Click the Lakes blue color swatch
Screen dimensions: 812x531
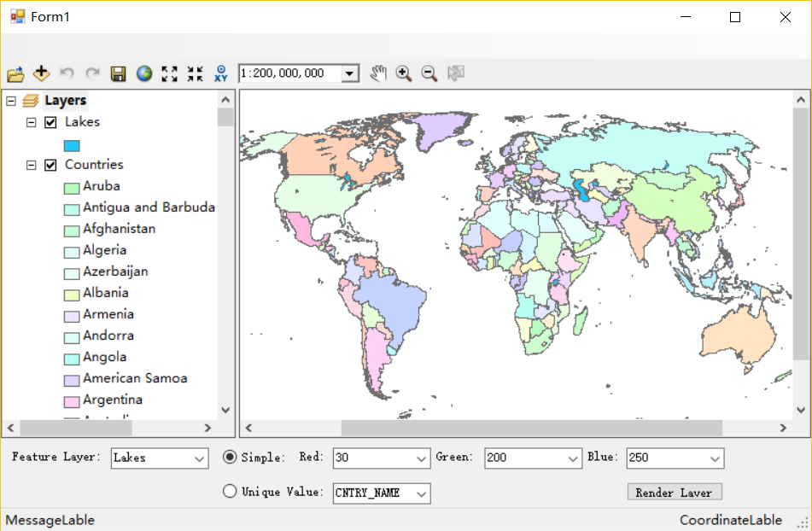(72, 146)
